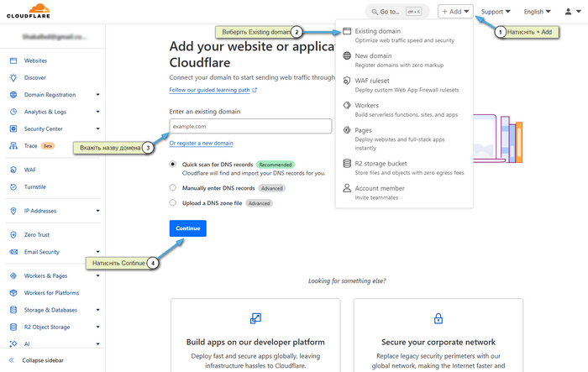588x372 pixels.
Task: Expand the Storage & Databases submenu arrow
Action: [x=98, y=310]
